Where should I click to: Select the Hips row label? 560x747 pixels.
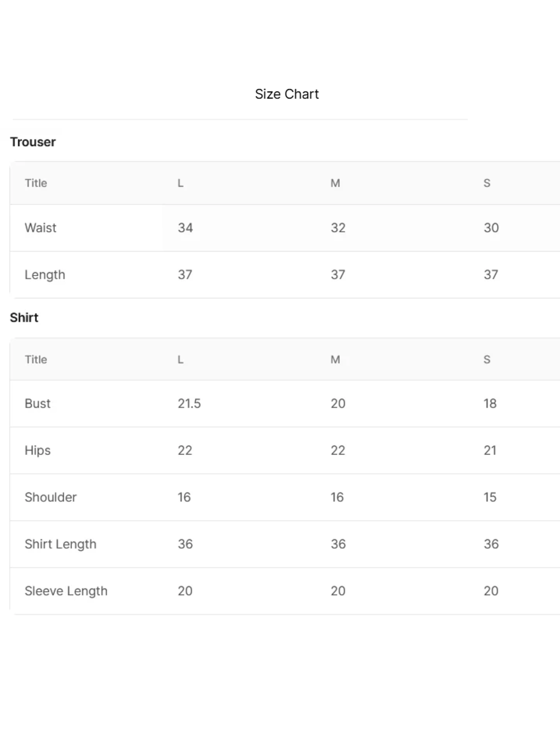pos(38,450)
